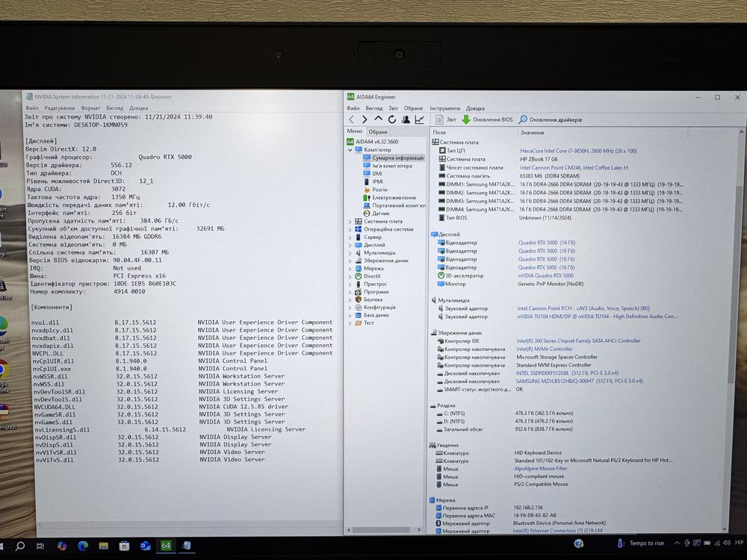Switch to the Обране tab
This screenshot has width=747, height=560.
(378, 132)
